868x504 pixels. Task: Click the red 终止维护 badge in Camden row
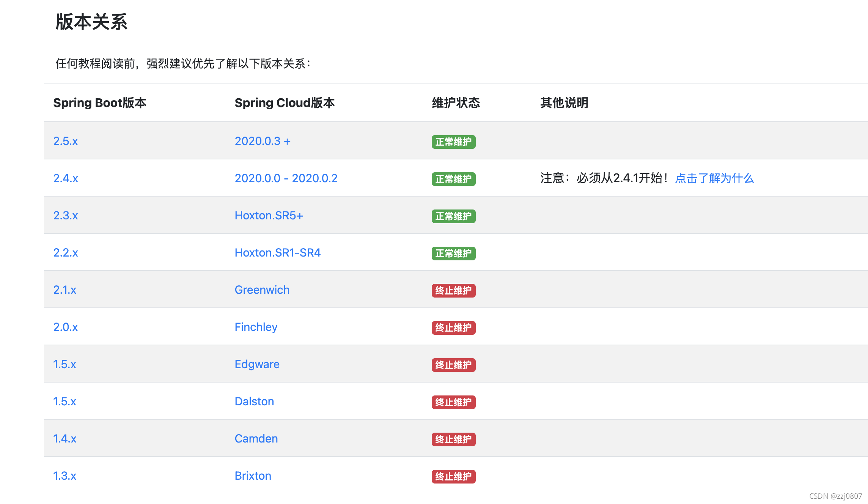pos(453,439)
